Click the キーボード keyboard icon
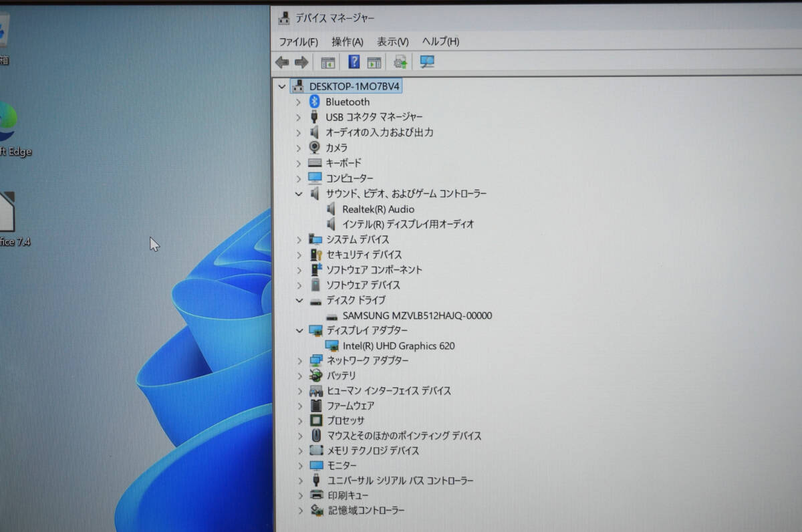This screenshot has width=802, height=532. (x=315, y=163)
